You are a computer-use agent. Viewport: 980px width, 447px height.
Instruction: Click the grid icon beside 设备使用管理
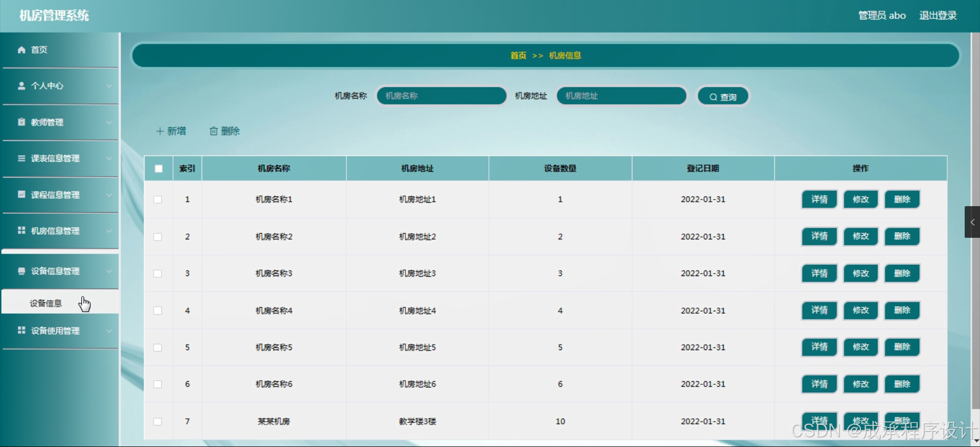tap(21, 331)
